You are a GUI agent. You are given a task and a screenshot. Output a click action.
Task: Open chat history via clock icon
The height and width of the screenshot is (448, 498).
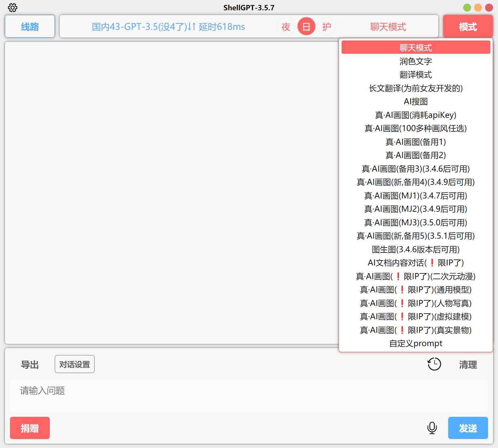[x=434, y=364]
